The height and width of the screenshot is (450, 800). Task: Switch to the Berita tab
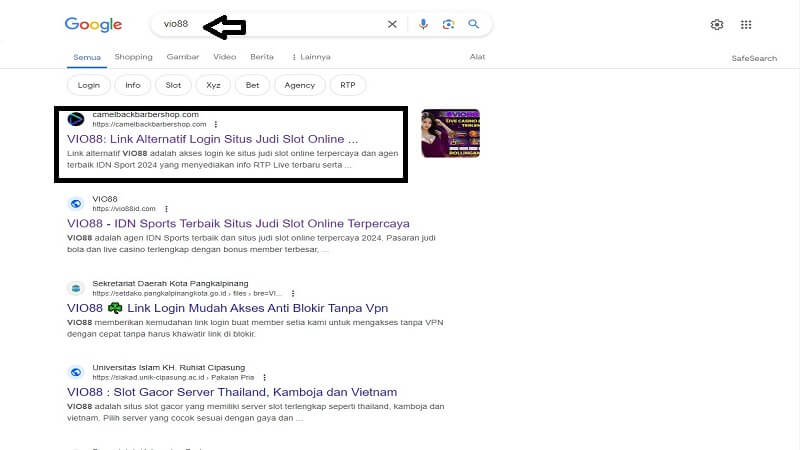262,57
